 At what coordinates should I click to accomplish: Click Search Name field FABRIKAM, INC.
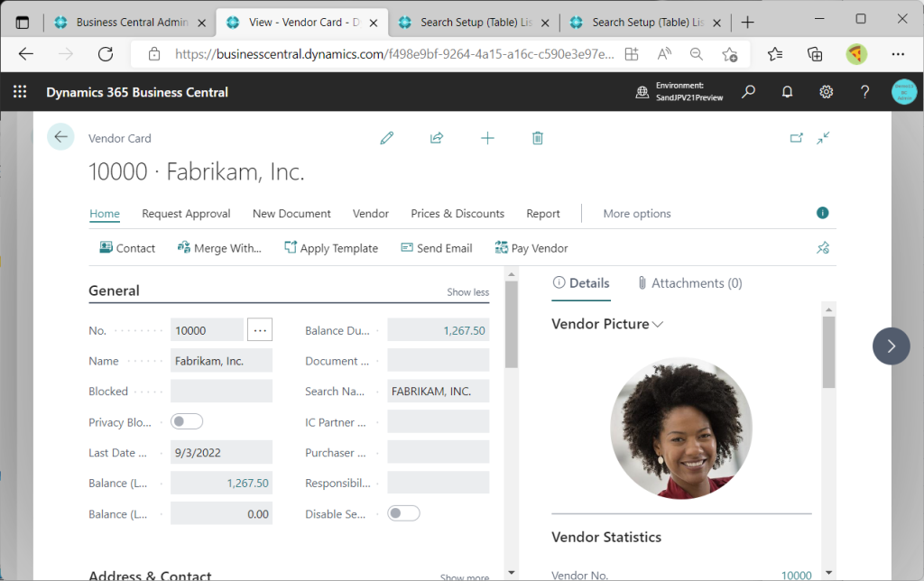[439, 392]
